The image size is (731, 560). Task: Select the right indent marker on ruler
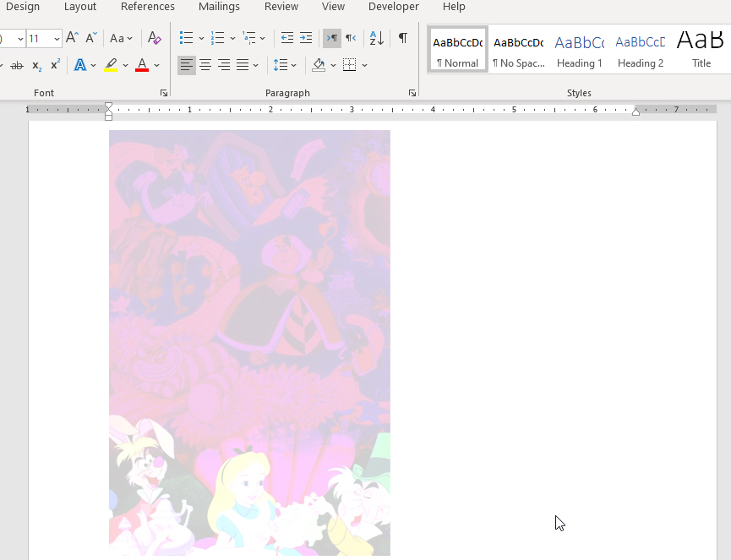(x=636, y=111)
